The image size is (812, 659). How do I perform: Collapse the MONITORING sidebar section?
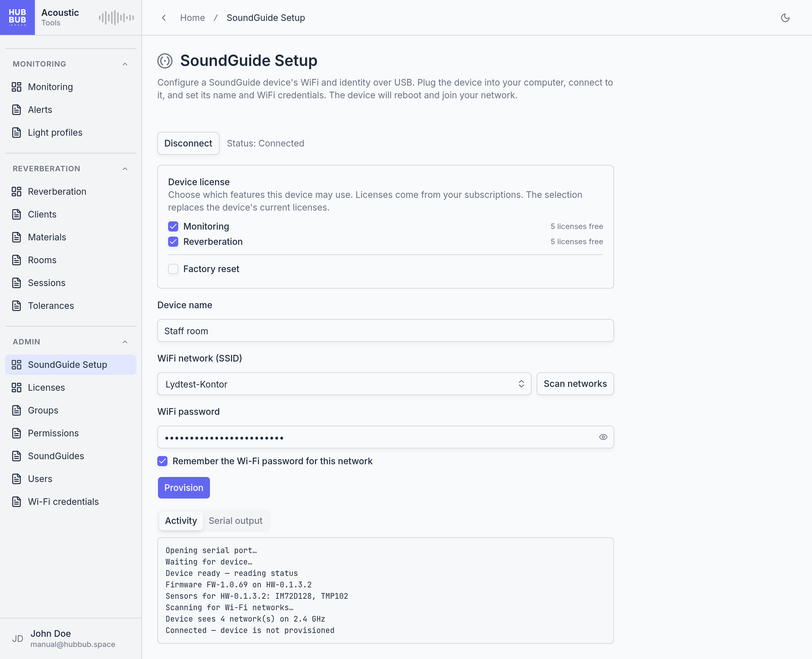pos(125,64)
